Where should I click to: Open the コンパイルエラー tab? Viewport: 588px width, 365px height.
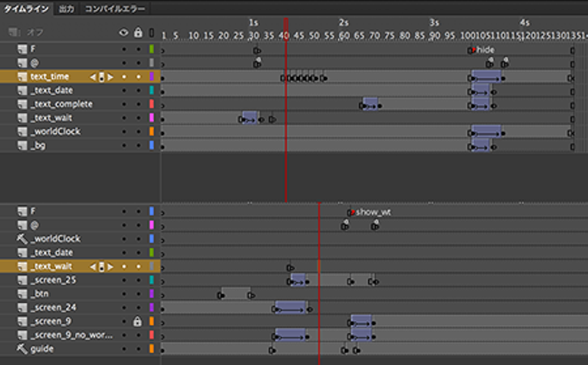point(115,9)
